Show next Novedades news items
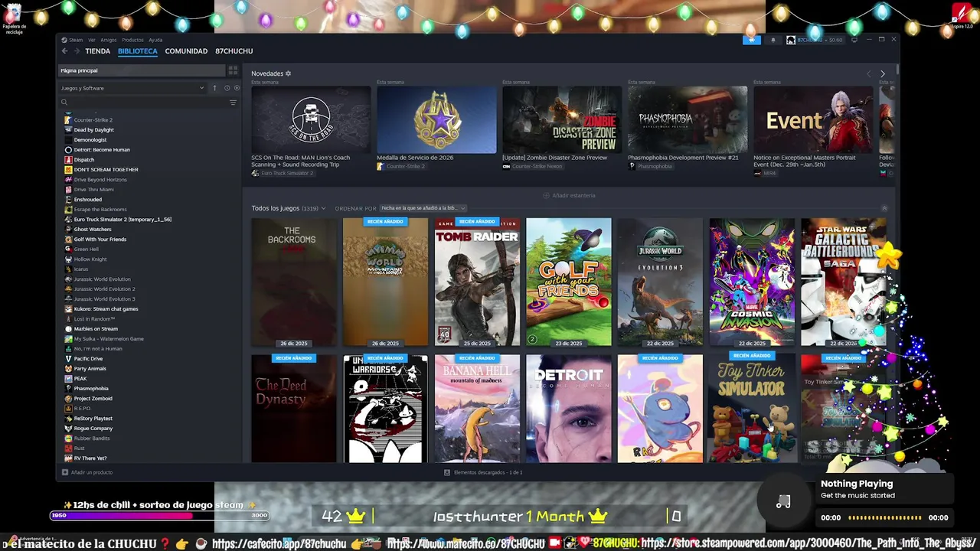 pyautogui.click(x=882, y=73)
